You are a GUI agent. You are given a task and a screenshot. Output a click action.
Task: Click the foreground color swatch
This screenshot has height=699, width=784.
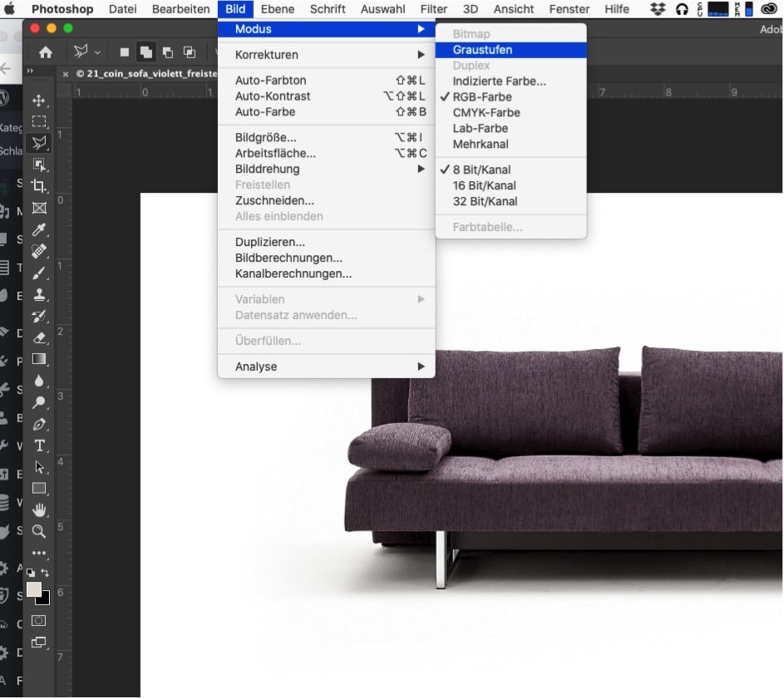point(34,589)
